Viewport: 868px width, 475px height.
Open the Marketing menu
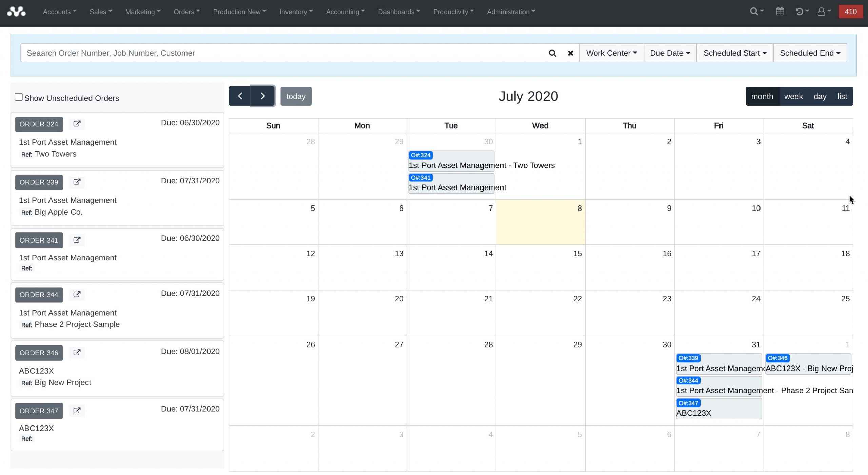(x=143, y=12)
